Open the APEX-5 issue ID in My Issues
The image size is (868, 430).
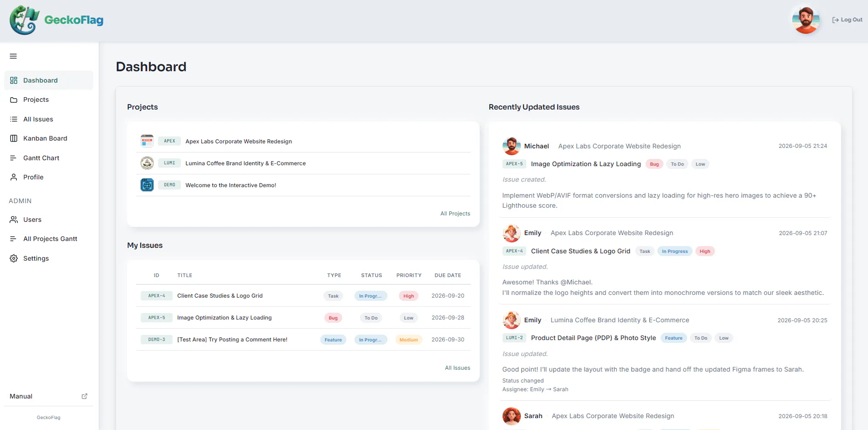(157, 318)
